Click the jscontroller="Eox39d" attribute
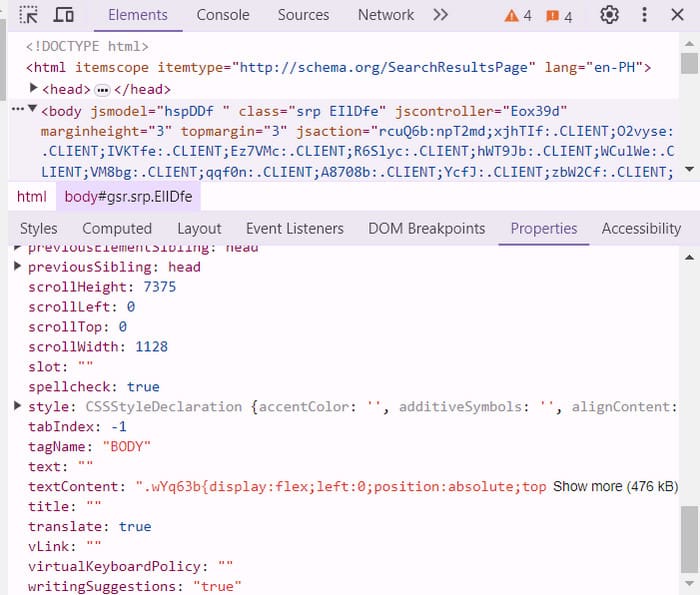Viewport: 700px width, 595px height. point(481,111)
